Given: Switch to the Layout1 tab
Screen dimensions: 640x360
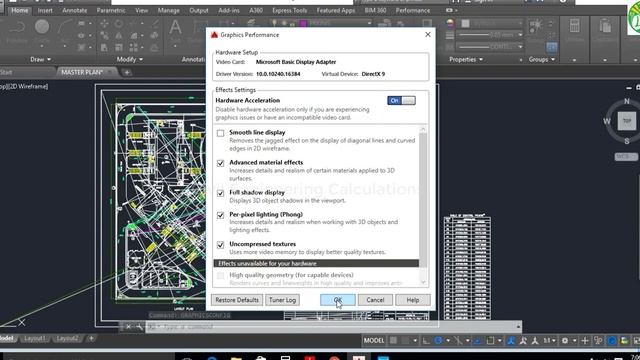Looking at the screenshot, I should [x=34, y=338].
